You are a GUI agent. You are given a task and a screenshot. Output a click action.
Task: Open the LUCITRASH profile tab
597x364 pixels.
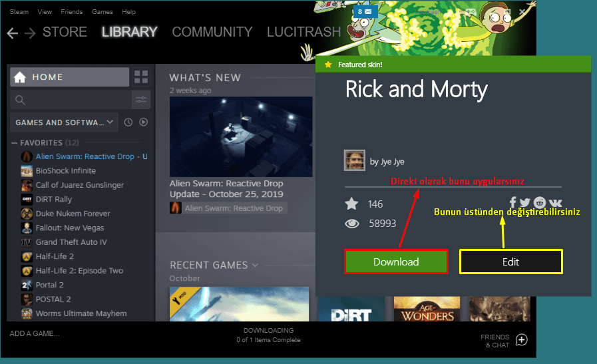tap(304, 32)
